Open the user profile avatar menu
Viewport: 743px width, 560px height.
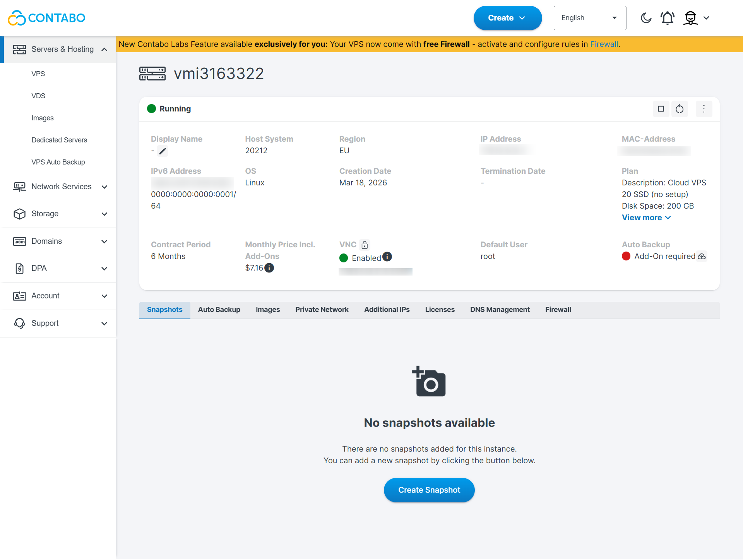(690, 18)
